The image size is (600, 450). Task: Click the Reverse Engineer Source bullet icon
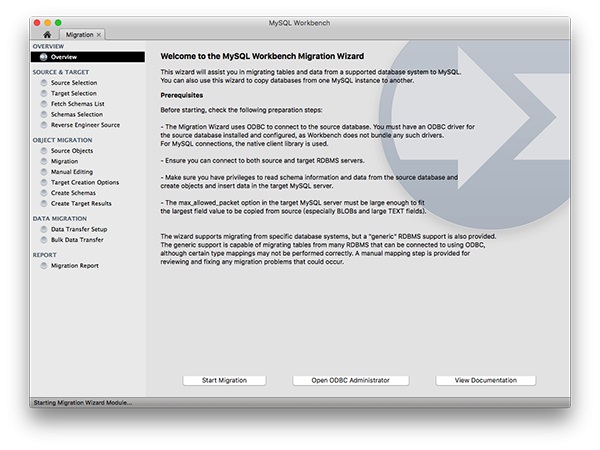[x=44, y=125]
